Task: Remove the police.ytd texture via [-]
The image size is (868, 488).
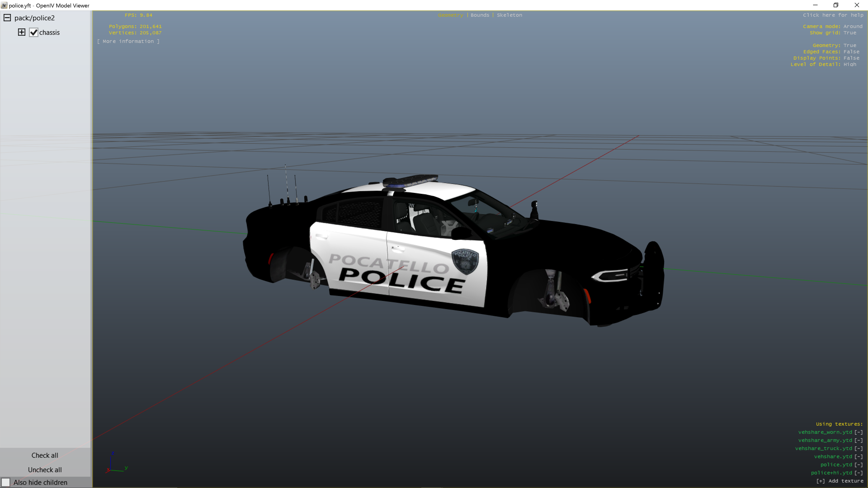Action: tap(858, 465)
